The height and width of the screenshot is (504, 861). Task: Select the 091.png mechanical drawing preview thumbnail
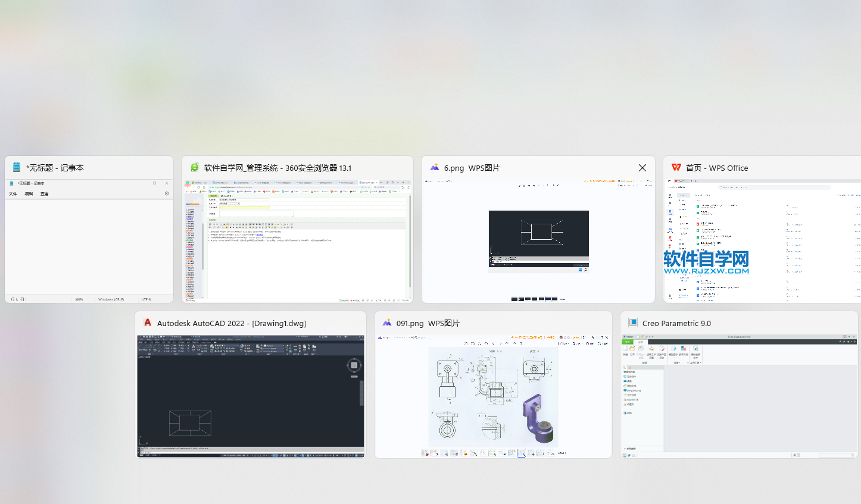pyautogui.click(x=493, y=396)
